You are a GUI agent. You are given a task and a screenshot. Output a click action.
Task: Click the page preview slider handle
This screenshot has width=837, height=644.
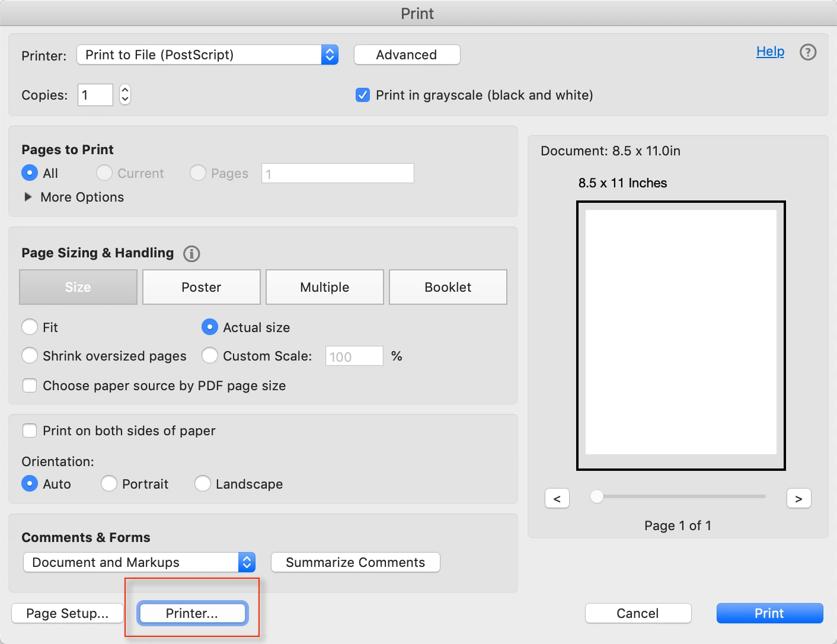click(597, 496)
